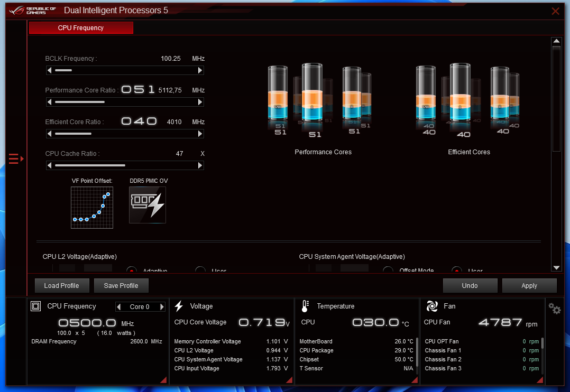Click the 'Memory Controller Voltage' row

(x=231, y=341)
